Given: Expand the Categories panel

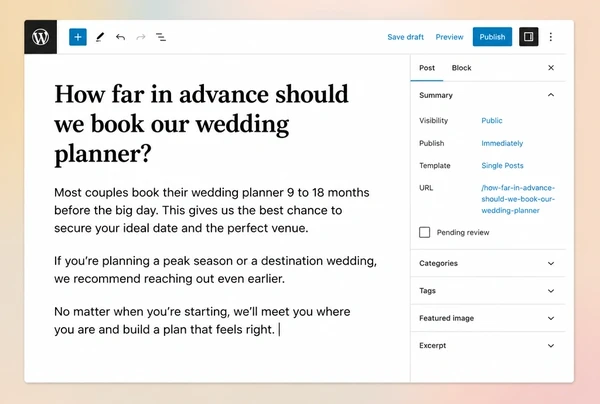Looking at the screenshot, I should (488, 263).
